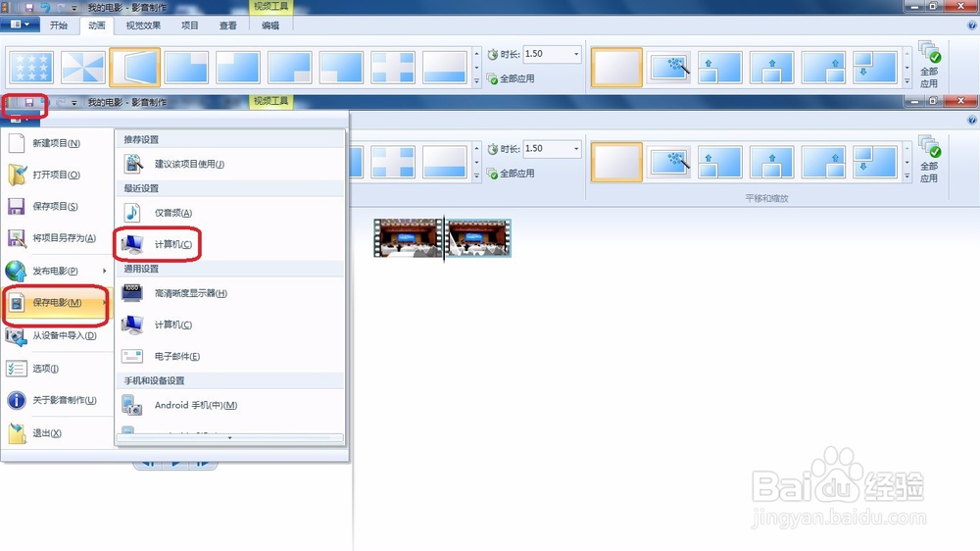
Task: Expand the pan and zoom gallery in the lower ribbon
Action: coord(907,175)
